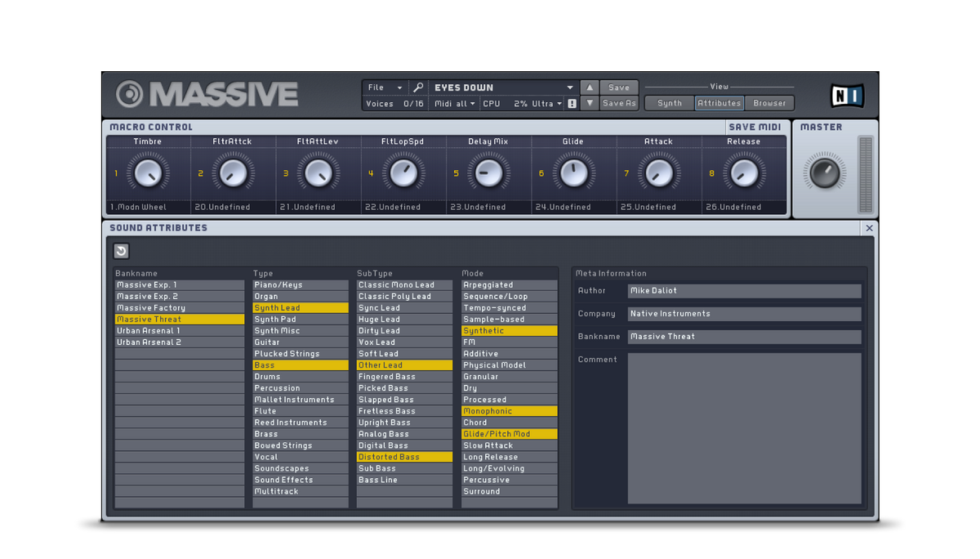Image resolution: width=980 pixels, height=559 pixels.
Task: Toggle Synthetic mode attribute
Action: 510,331
